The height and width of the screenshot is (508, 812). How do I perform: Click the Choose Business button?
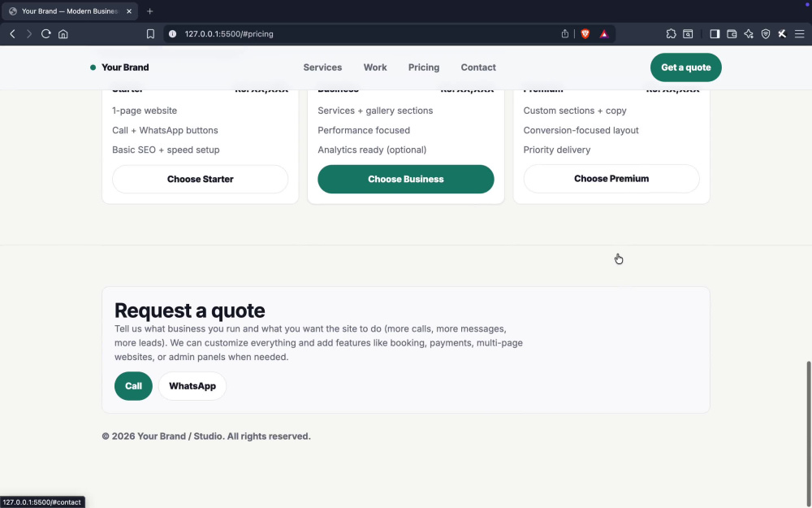[405, 179]
